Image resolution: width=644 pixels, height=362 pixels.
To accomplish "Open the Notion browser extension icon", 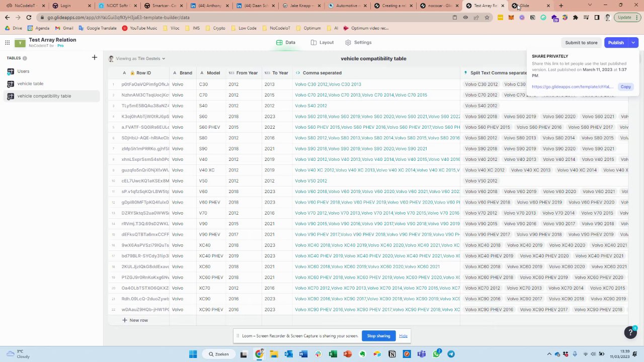I will (x=532, y=18).
